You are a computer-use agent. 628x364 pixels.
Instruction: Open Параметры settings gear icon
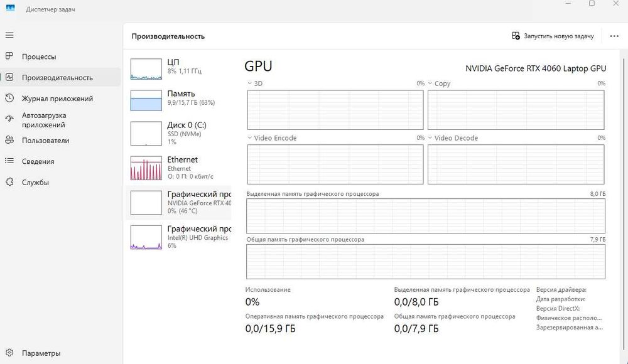click(x=9, y=353)
